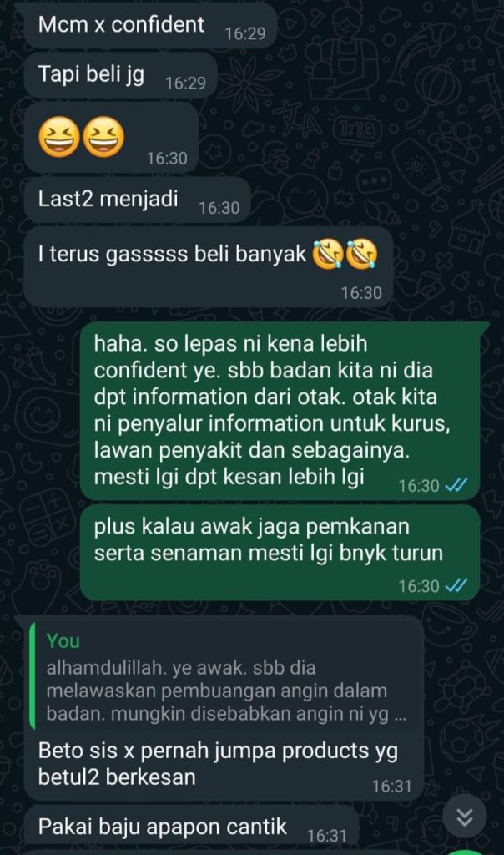Image resolution: width=504 pixels, height=855 pixels.
Task: Select the 'I terus gasssss beli banyak' bubble
Action: coord(208,267)
